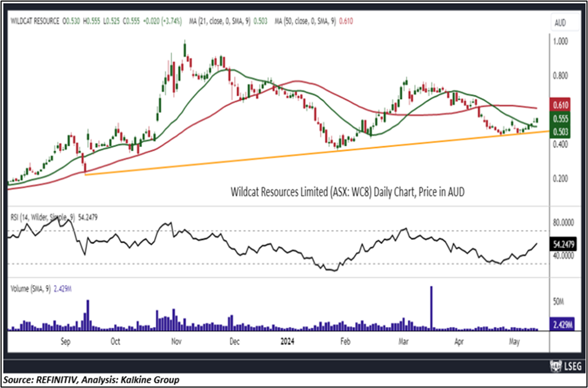Click the chart title Wildcat Resources Limited
The width and height of the screenshot is (588, 388).
(347, 192)
